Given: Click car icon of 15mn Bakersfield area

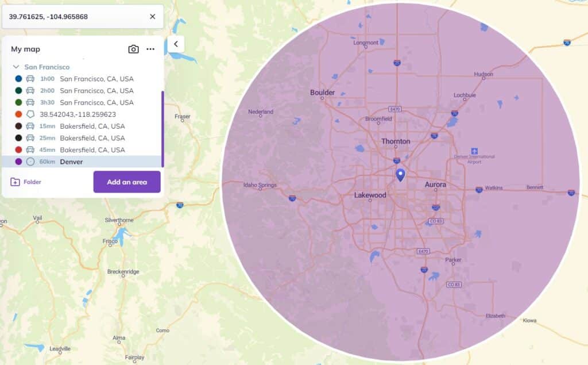Looking at the screenshot, I should point(30,126).
